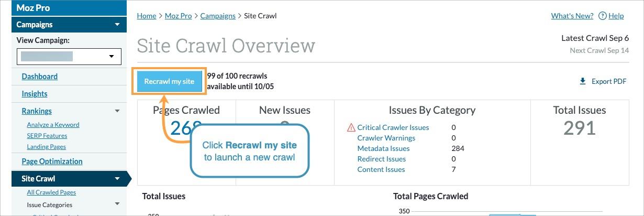The height and width of the screenshot is (216, 644).
Task: Collapse the Site Crawl section arrow
Action: coord(117,179)
